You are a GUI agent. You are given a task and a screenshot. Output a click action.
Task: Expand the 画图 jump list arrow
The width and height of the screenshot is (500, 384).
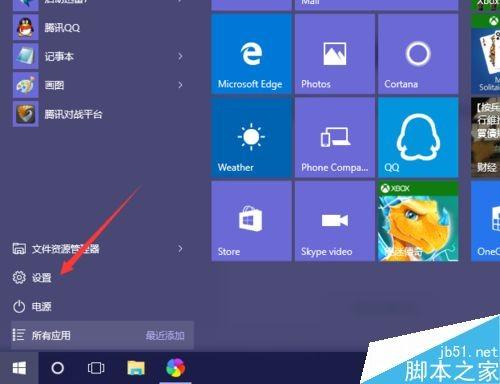(180, 85)
